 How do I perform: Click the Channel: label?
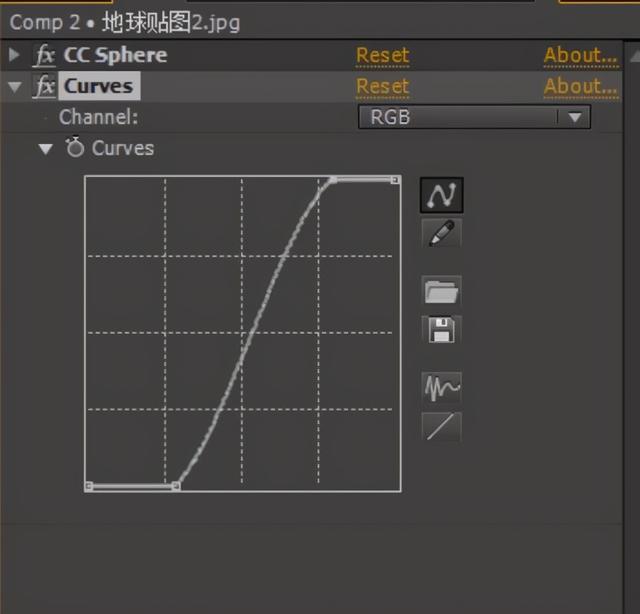point(98,117)
